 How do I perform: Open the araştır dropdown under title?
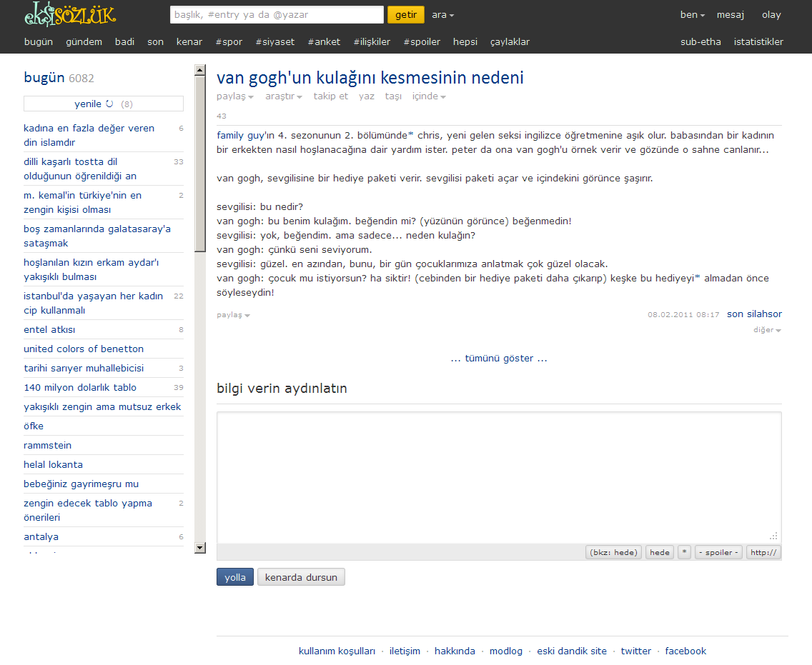point(283,96)
